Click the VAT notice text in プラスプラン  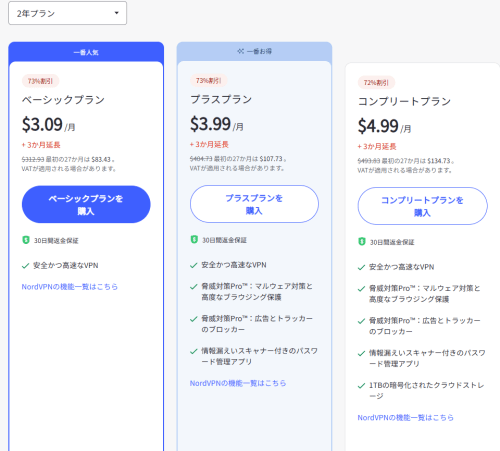click(237, 168)
